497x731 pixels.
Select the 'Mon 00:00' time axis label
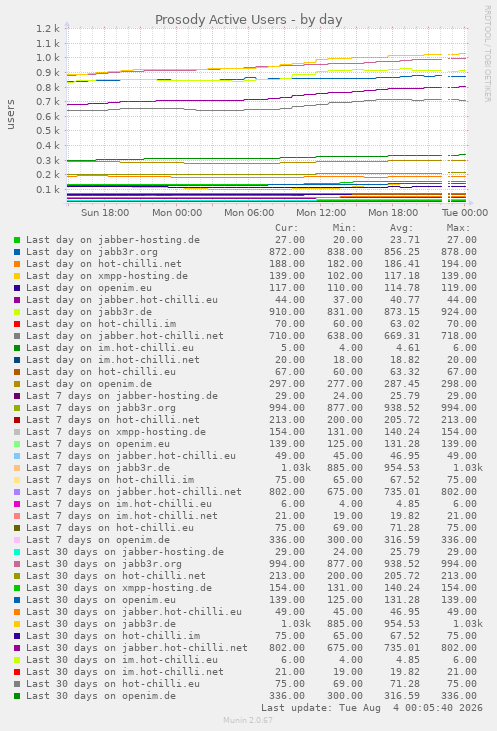(x=177, y=213)
